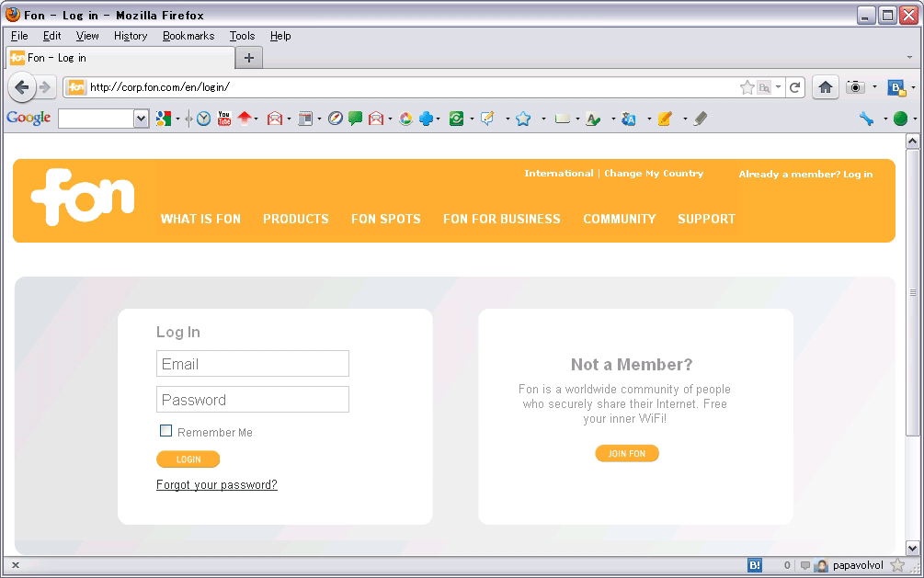
Task: Click the URL address bar text
Action: point(160,87)
